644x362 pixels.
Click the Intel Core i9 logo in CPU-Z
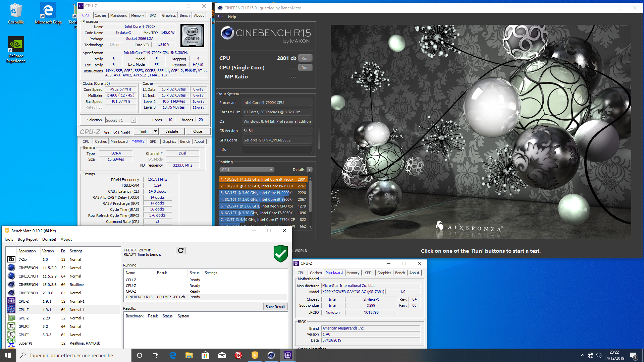tap(192, 36)
